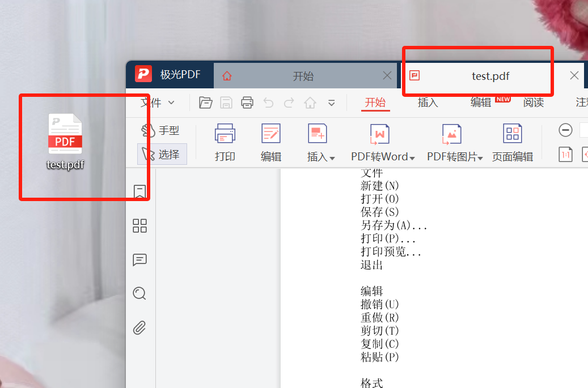Open the 文件 menu dropdown

point(158,103)
